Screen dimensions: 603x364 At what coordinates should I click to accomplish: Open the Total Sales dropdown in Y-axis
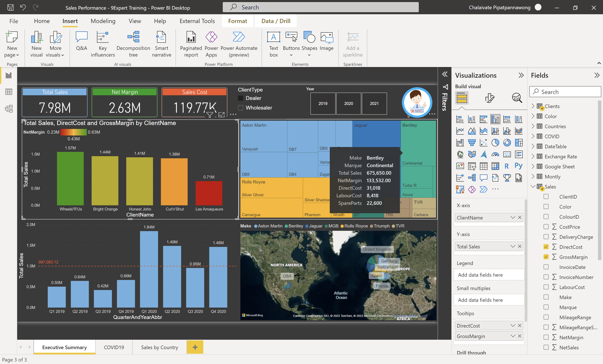[513, 247]
